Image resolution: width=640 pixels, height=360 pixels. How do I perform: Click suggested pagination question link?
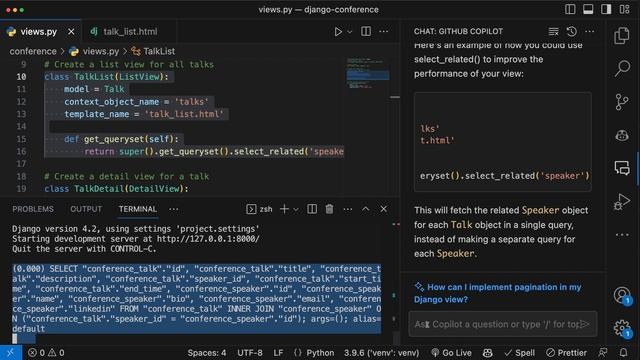[498, 293]
